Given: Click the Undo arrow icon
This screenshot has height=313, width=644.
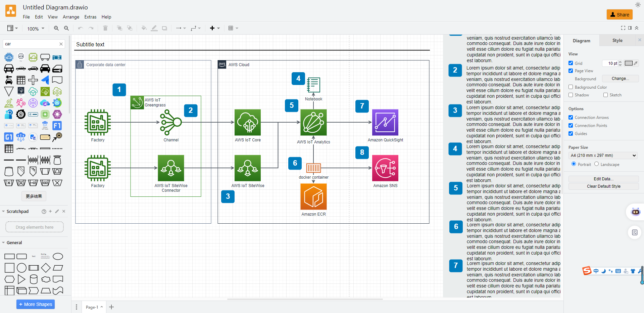Looking at the screenshot, I should pyautogui.click(x=81, y=28).
